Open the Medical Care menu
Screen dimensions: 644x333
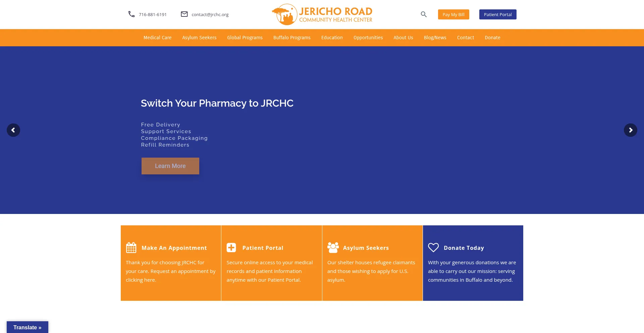pyautogui.click(x=157, y=38)
